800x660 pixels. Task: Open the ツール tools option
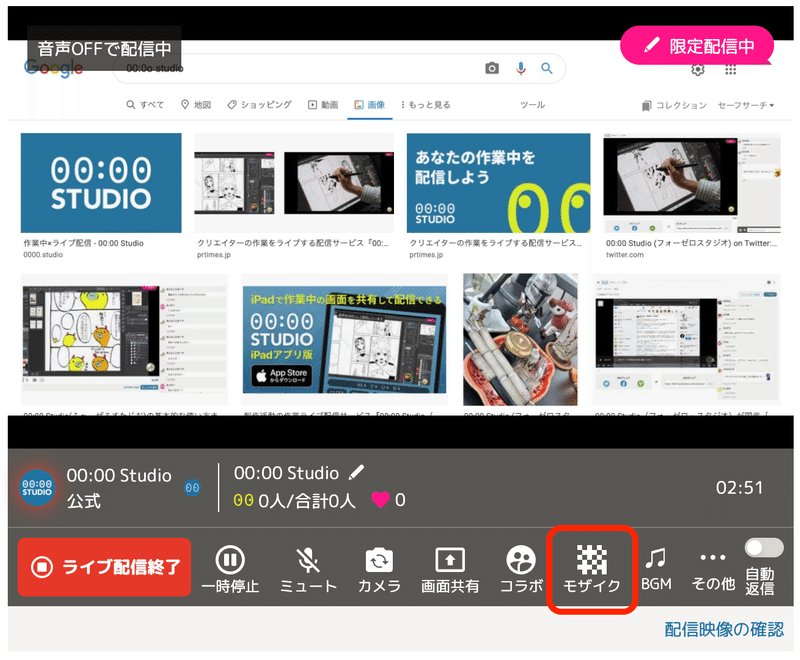coord(533,105)
